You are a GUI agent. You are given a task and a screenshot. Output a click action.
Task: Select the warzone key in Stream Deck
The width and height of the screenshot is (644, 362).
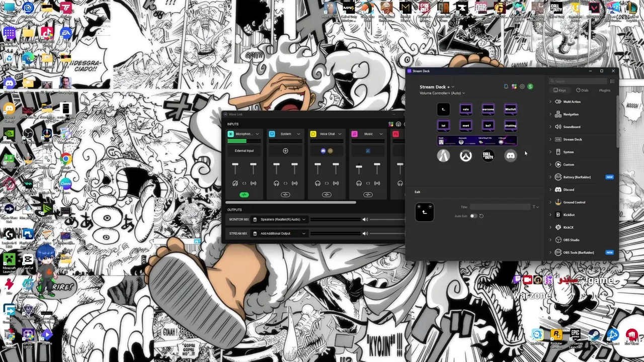coord(488,109)
